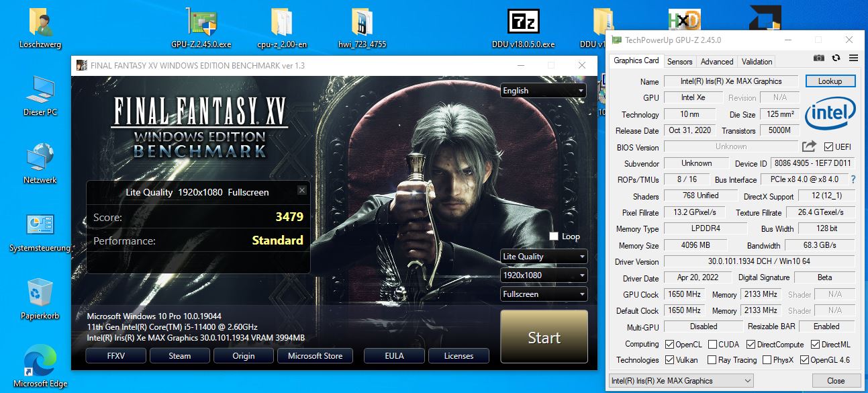The image size is (868, 393).
Task: Select the Papierkorb recycle bin icon
Action: (x=40, y=299)
